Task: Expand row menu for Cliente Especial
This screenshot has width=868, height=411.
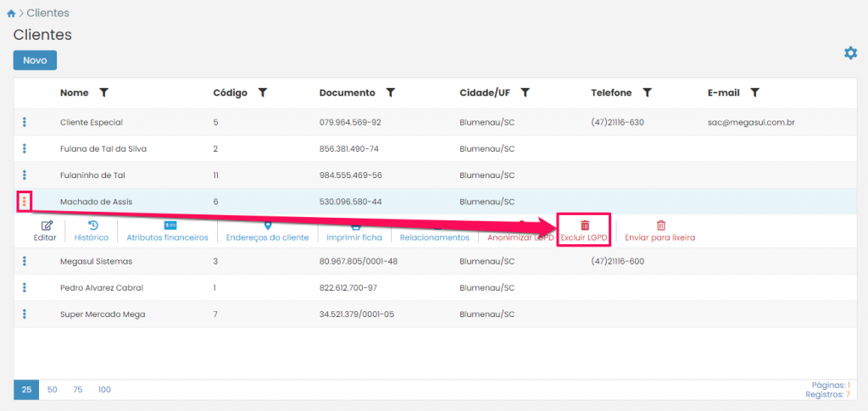Action: tap(25, 122)
